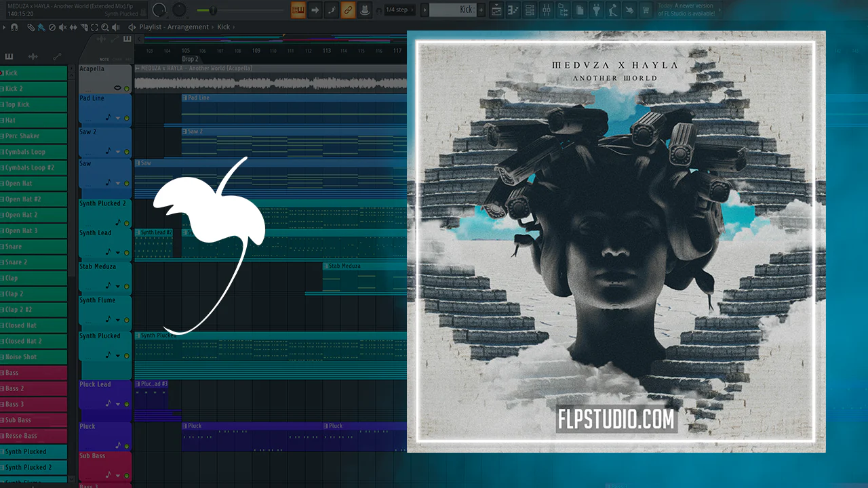The width and height of the screenshot is (868, 488).
Task: Toggle mute LED on Synth Plucked 2 track
Action: [x=127, y=222]
